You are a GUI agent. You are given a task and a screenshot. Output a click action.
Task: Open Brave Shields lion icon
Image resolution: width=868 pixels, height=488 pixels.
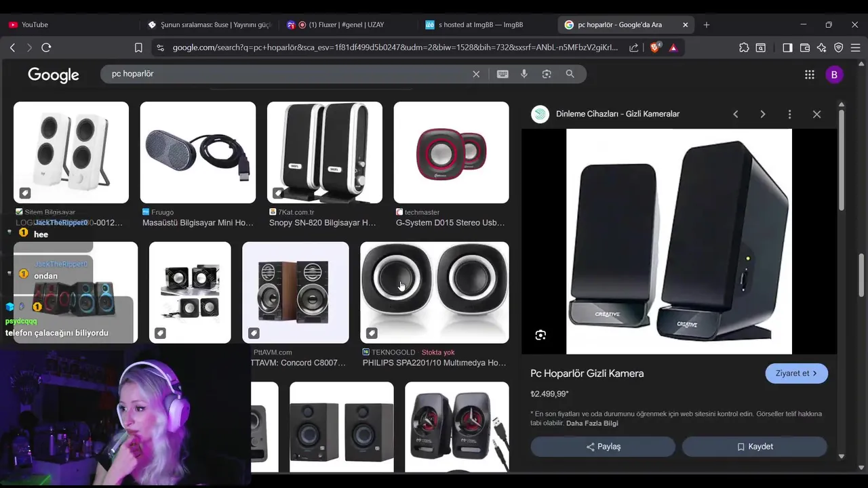655,47
